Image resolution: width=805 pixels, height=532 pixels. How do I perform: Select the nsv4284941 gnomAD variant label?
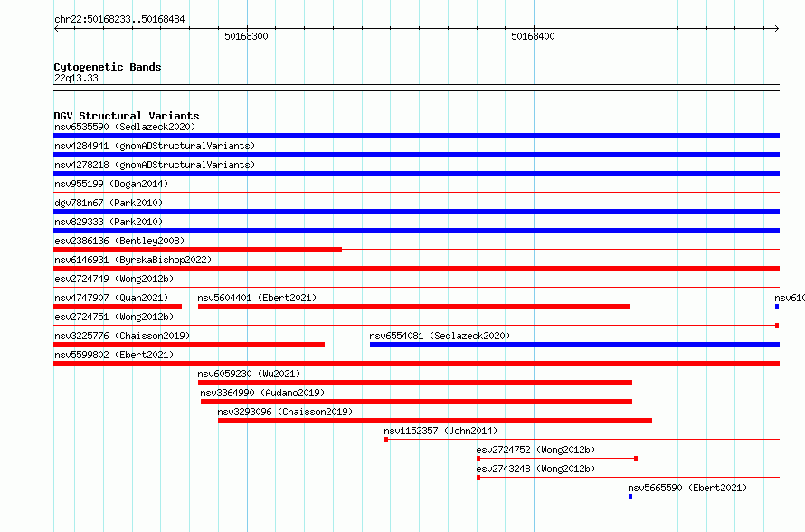click(x=155, y=146)
